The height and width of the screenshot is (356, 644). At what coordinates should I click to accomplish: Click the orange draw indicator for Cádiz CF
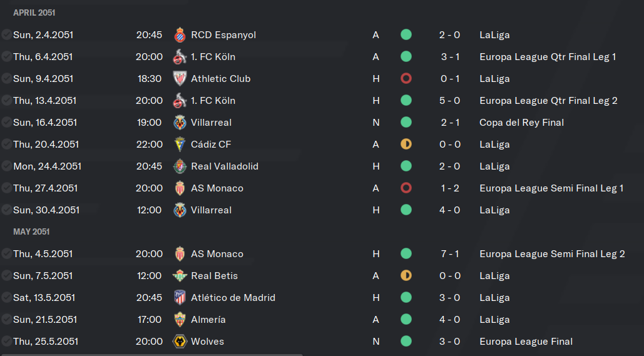[x=406, y=144]
